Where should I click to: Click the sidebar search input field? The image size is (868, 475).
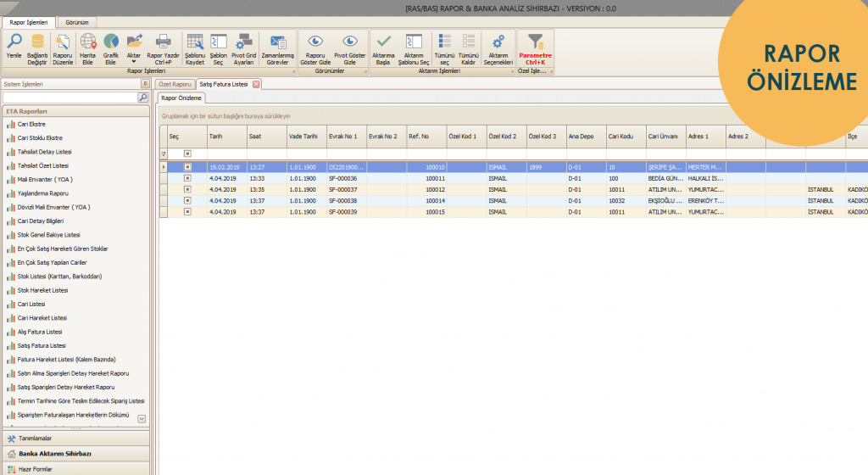pyautogui.click(x=70, y=98)
